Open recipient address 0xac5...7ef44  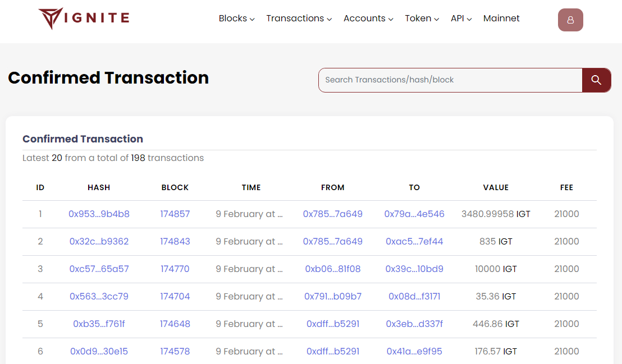click(414, 242)
